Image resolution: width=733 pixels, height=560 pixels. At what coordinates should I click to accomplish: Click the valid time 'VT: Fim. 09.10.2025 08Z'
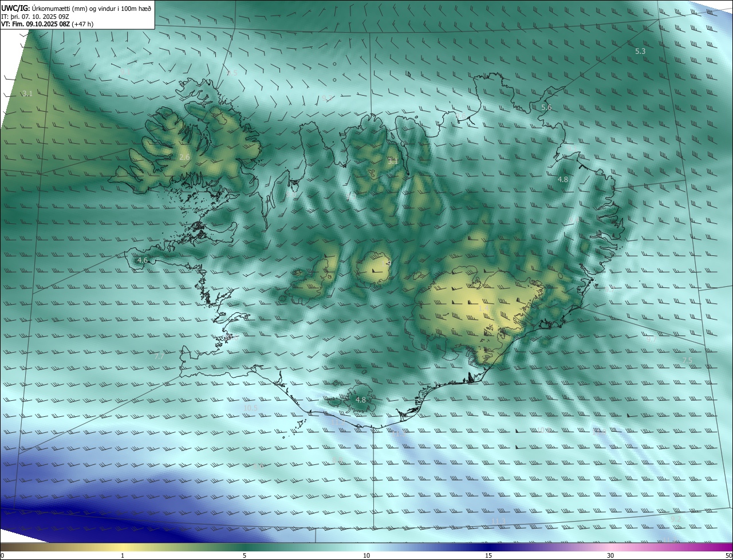pyautogui.click(x=36, y=24)
